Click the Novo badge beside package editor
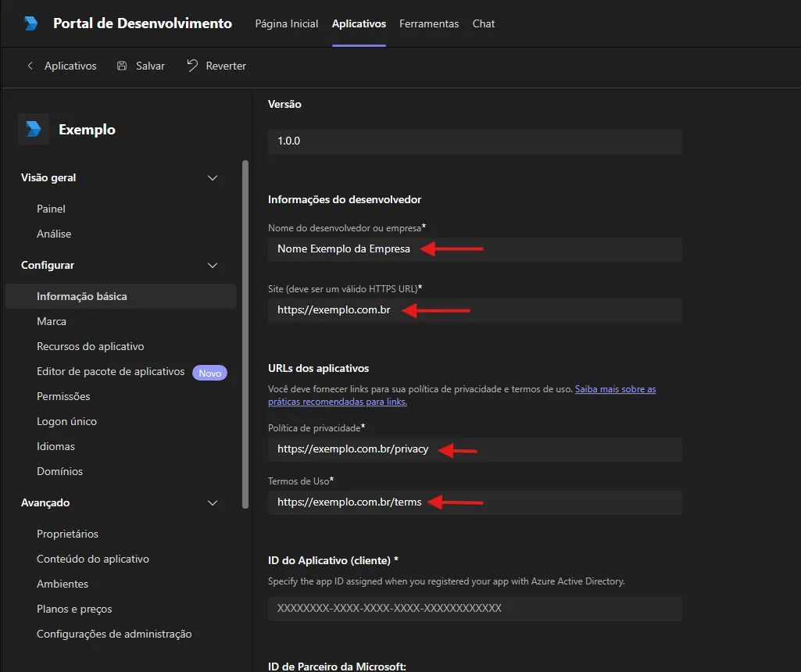The width and height of the screenshot is (801, 672). (x=209, y=373)
